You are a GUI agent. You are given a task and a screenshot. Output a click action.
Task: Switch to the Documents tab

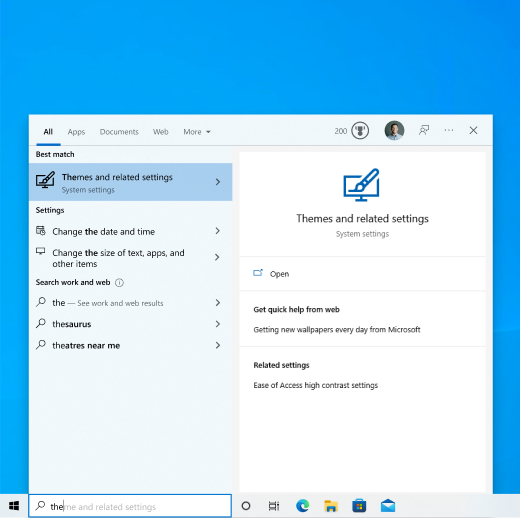119,132
